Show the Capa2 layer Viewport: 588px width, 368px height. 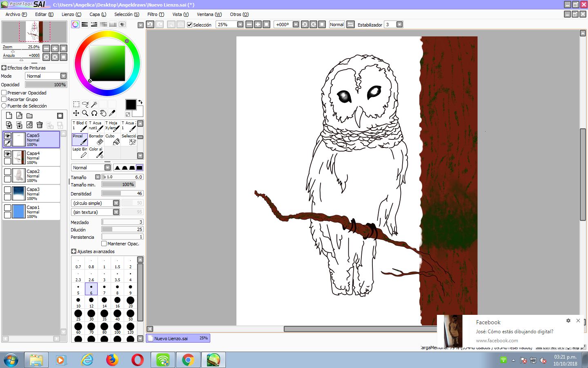7,172
